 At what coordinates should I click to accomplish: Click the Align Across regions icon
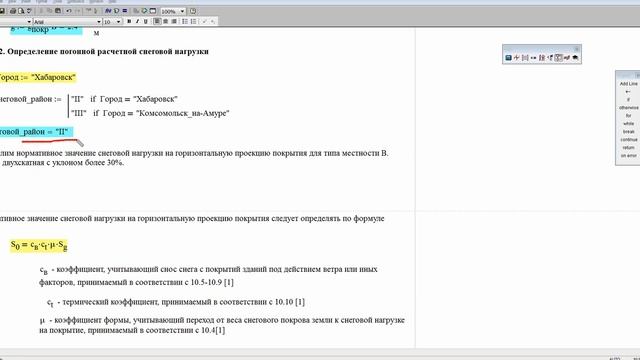pyautogui.click(x=89, y=11)
